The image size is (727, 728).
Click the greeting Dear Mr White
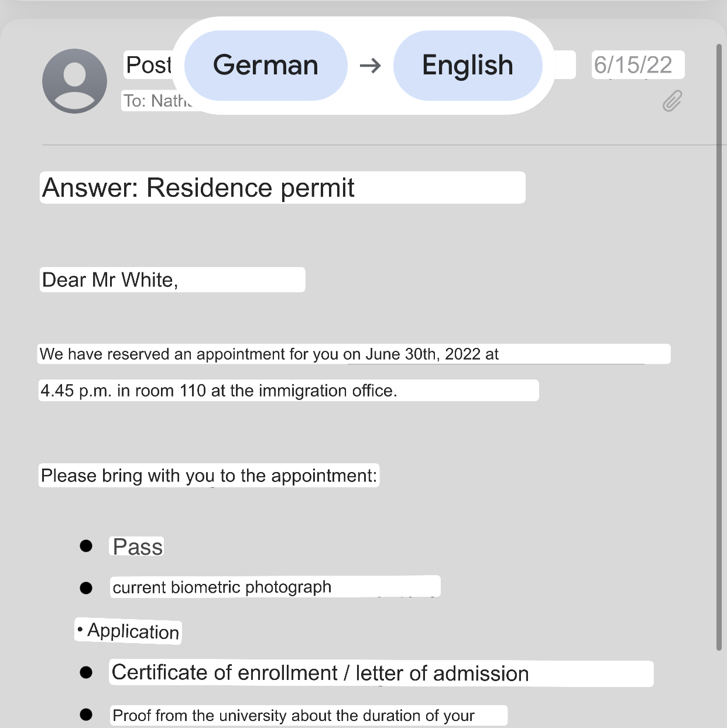pos(110,280)
